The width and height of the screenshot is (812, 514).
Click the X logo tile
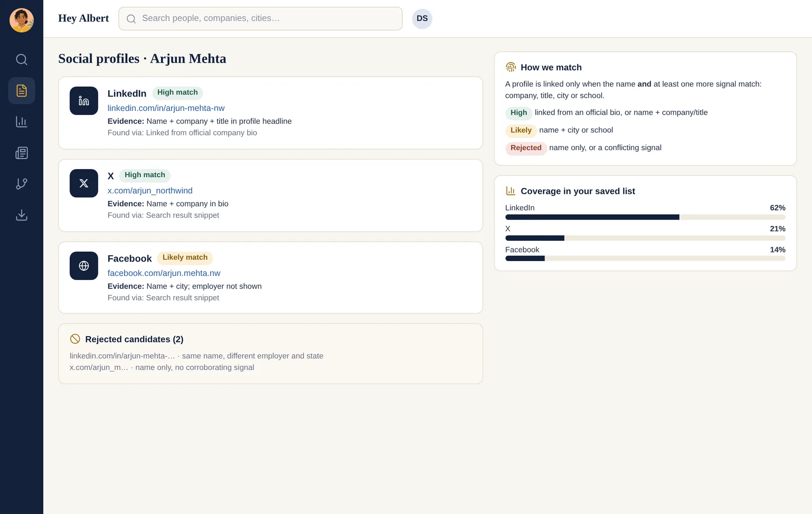point(84,183)
